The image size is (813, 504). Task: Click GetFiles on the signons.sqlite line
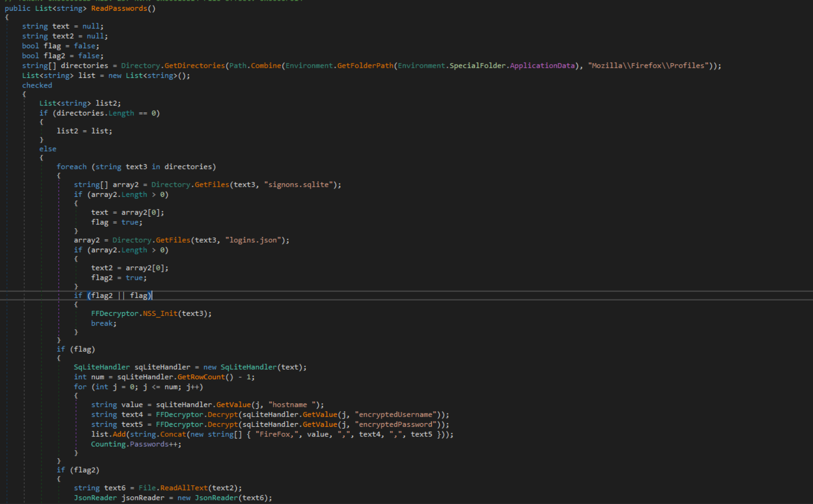point(212,185)
